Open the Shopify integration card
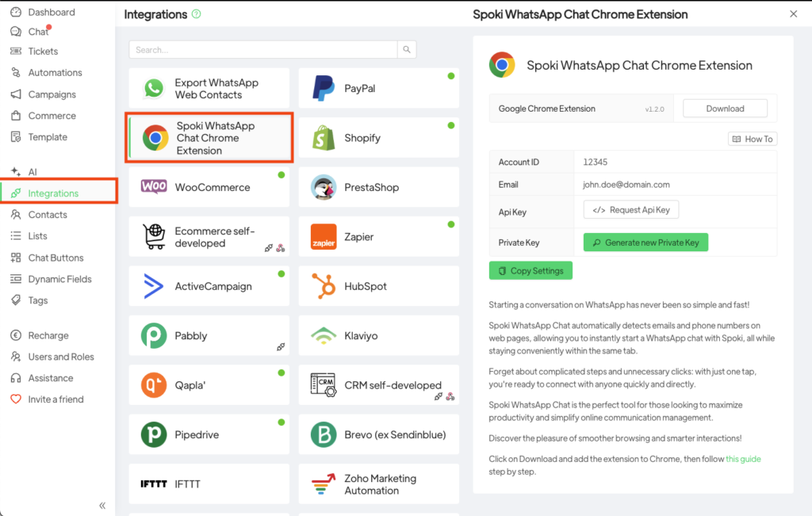The width and height of the screenshot is (812, 516). click(378, 138)
